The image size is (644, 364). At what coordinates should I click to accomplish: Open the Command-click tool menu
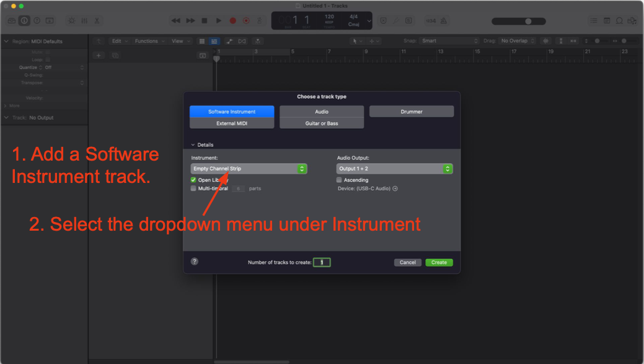[x=374, y=41]
